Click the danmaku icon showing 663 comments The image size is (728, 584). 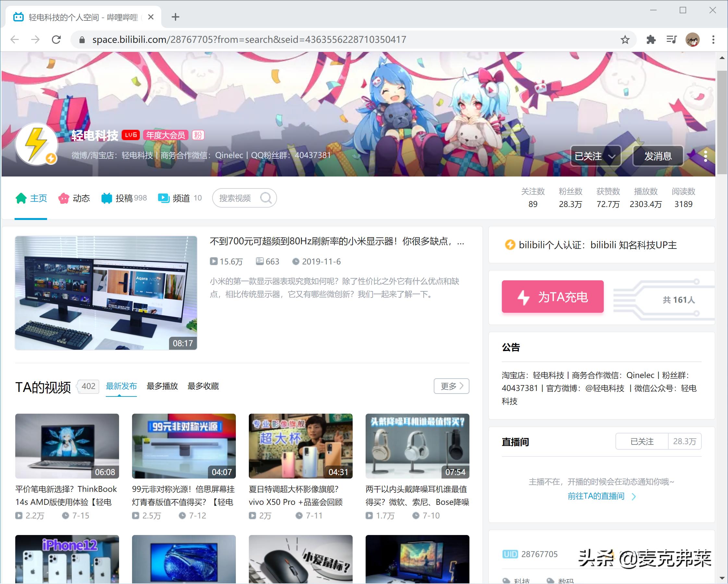(260, 262)
